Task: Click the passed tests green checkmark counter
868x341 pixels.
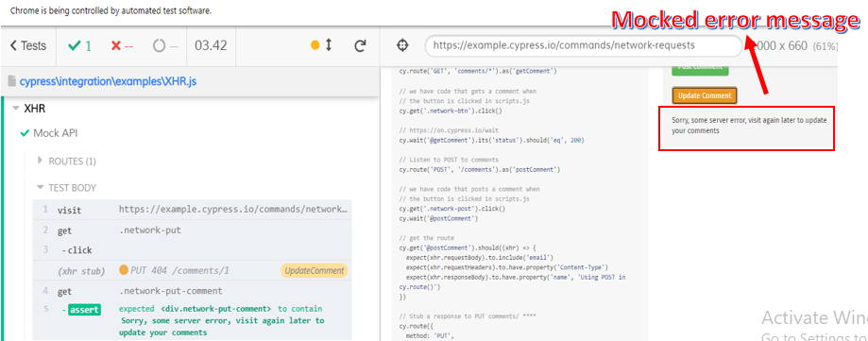Action: click(79, 46)
